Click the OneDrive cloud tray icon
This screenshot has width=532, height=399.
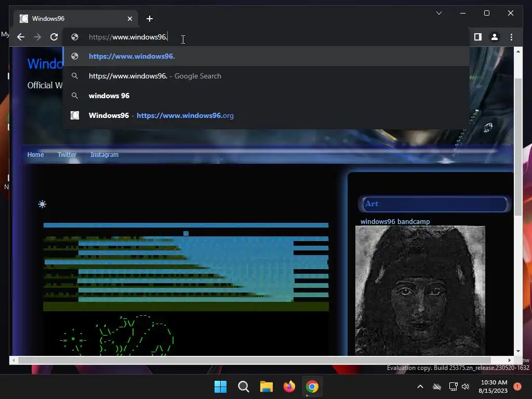(x=437, y=387)
